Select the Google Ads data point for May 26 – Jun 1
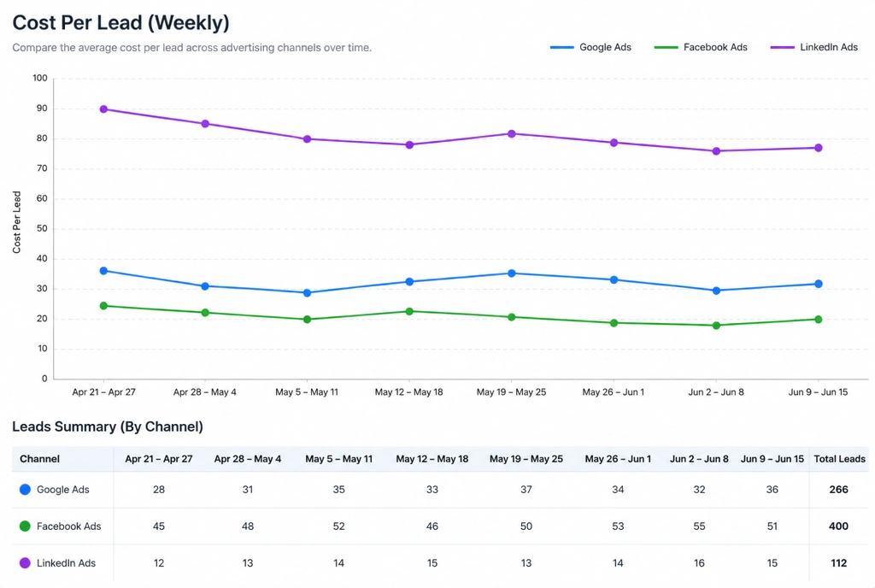875x588 pixels. point(614,280)
